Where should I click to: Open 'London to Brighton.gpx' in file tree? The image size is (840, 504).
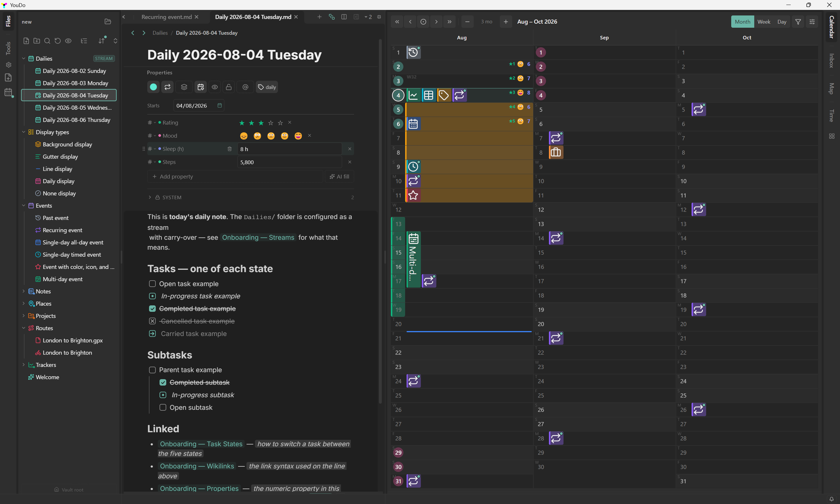[72, 340]
